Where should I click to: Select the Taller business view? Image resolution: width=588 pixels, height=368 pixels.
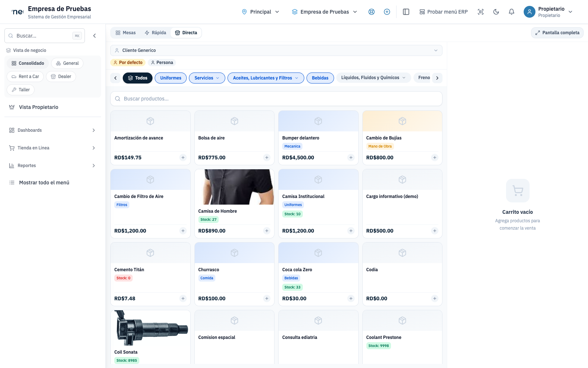pyautogui.click(x=21, y=90)
